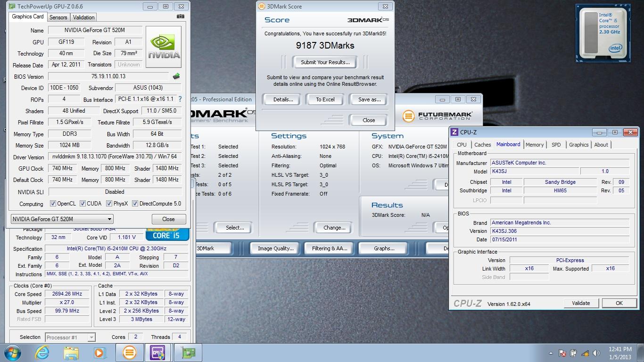Click the Southbridge HM65 value

[560, 190]
